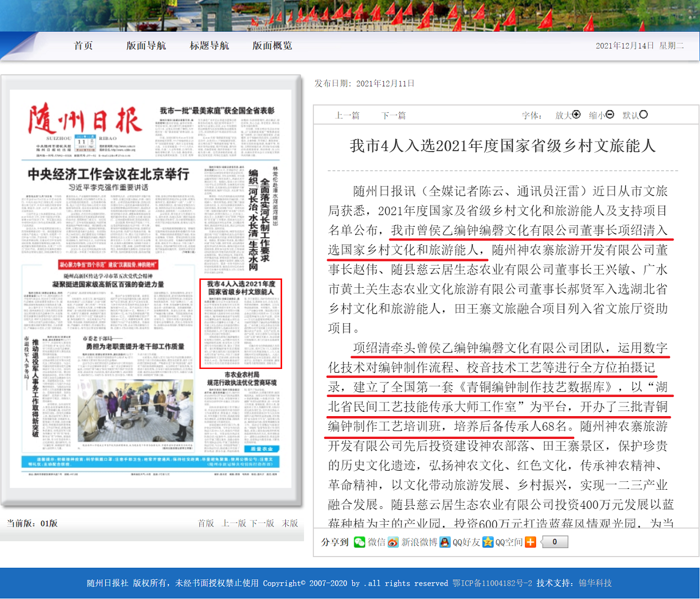Click the 放大 plus circle icon

click(576, 114)
